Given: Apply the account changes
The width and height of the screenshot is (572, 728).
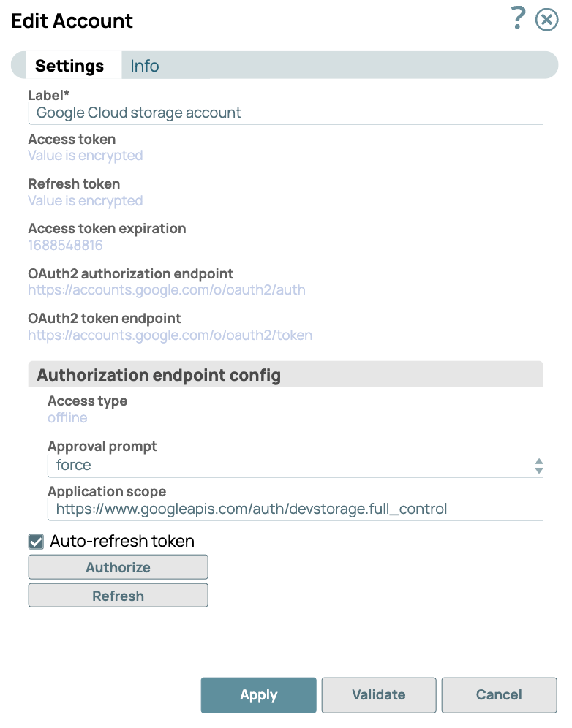Looking at the screenshot, I should 258,695.
